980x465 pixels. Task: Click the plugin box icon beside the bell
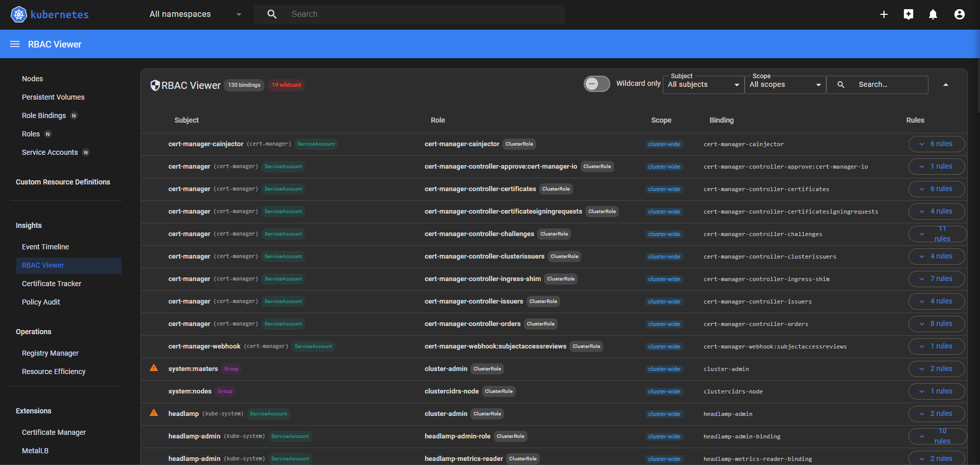coord(909,14)
